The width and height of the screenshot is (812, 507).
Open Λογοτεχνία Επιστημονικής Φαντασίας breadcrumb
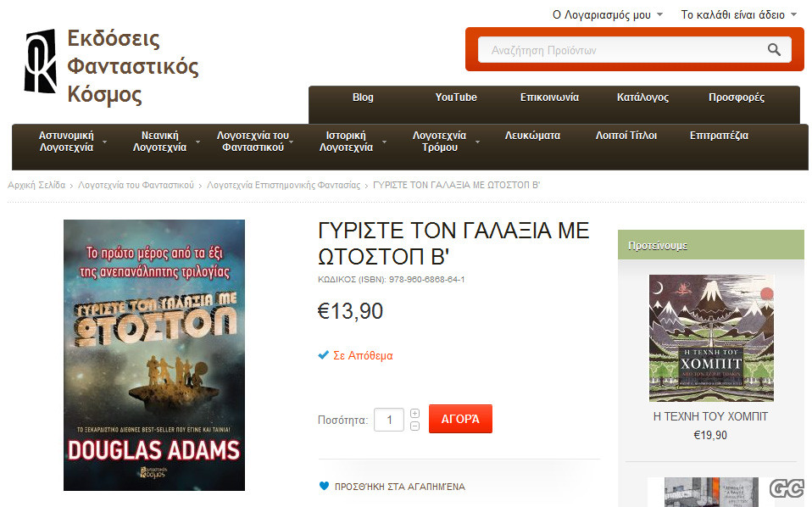tap(283, 185)
